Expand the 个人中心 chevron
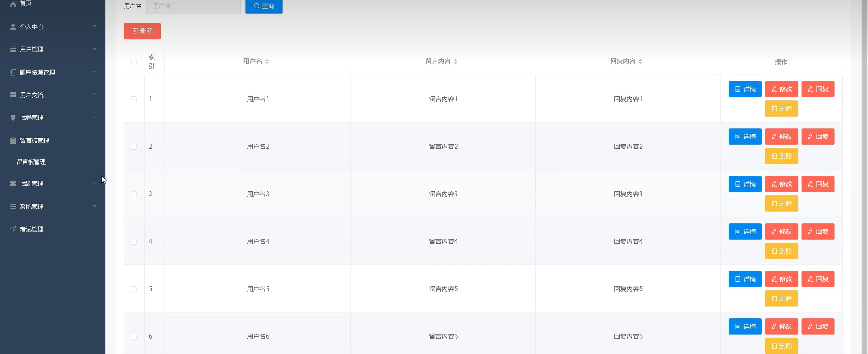Screen dimensions: 868x354 pyautogui.click(x=94, y=26)
